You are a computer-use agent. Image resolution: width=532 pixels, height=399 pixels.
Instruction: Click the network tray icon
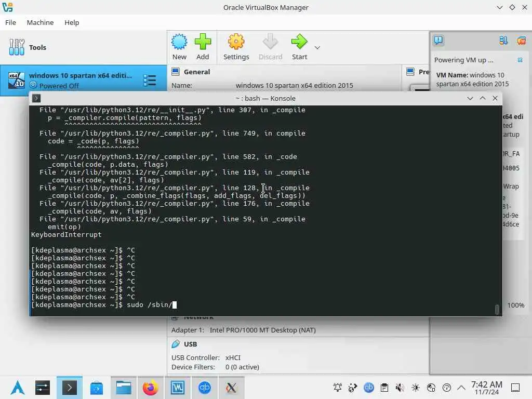431,388
